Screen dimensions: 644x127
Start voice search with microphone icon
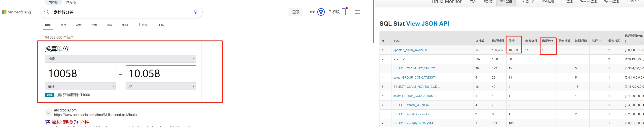point(195,12)
